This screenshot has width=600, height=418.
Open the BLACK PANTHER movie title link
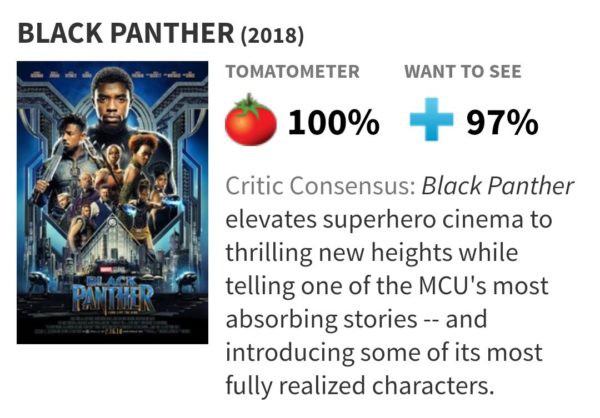(x=126, y=33)
